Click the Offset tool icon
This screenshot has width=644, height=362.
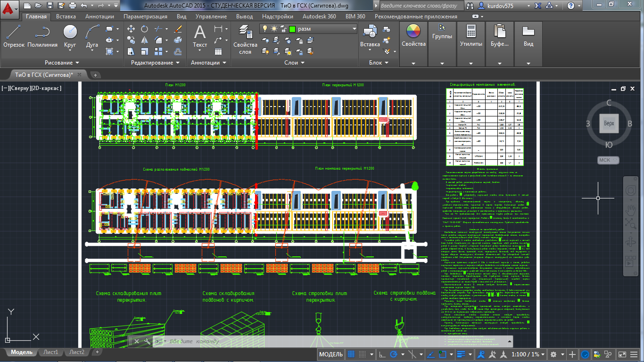tap(178, 51)
